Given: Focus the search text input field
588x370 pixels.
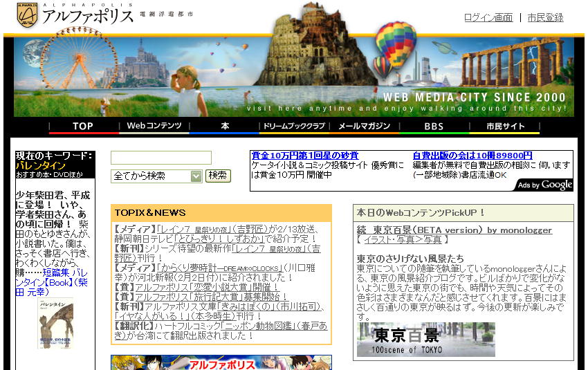Looking at the screenshot, I should [x=161, y=158].
